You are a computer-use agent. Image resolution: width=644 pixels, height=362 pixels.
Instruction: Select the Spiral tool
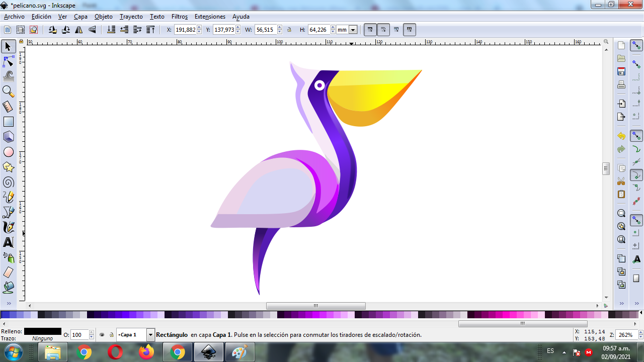(x=8, y=182)
